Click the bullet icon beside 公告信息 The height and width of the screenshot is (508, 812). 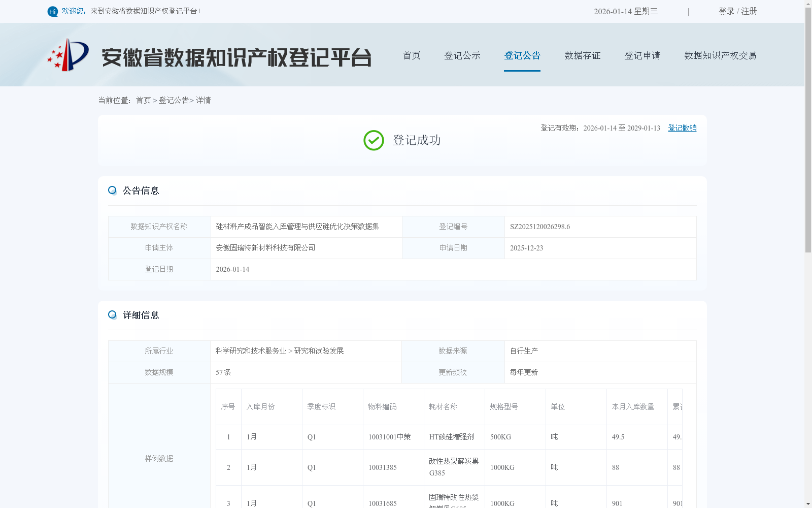[113, 190]
